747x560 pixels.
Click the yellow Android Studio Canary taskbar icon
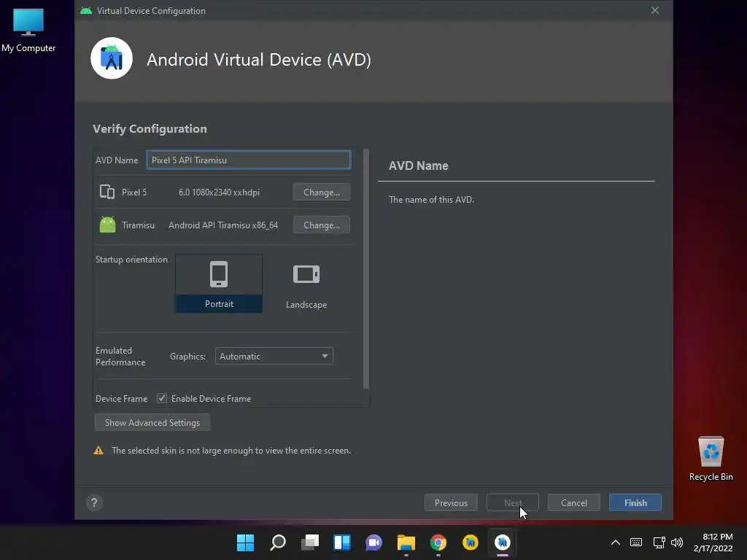pyautogui.click(x=471, y=542)
